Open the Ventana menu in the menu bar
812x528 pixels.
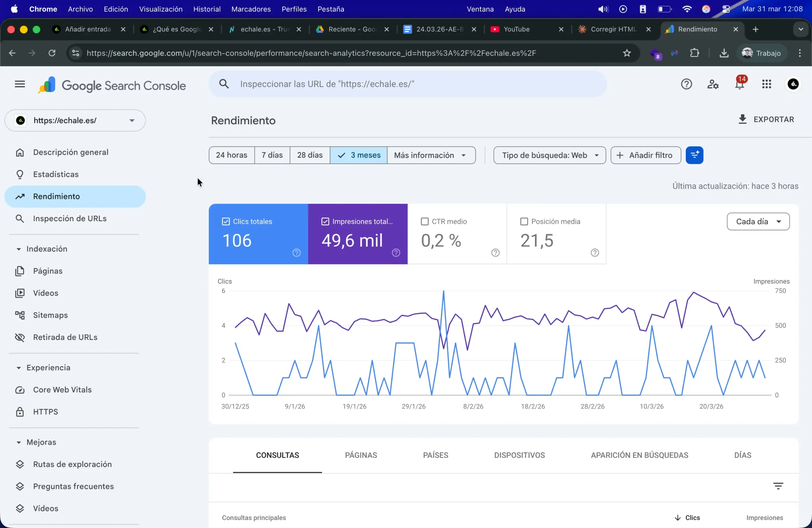[480, 9]
